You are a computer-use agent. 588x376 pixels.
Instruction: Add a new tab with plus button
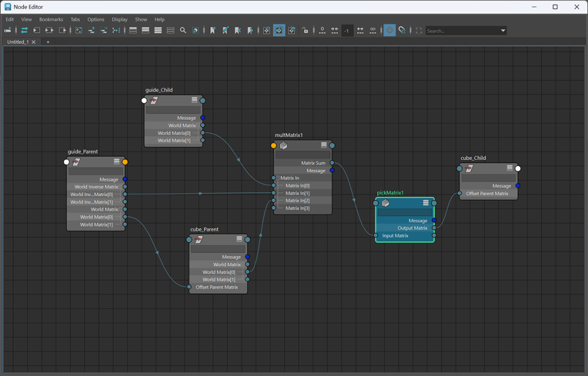(48, 42)
